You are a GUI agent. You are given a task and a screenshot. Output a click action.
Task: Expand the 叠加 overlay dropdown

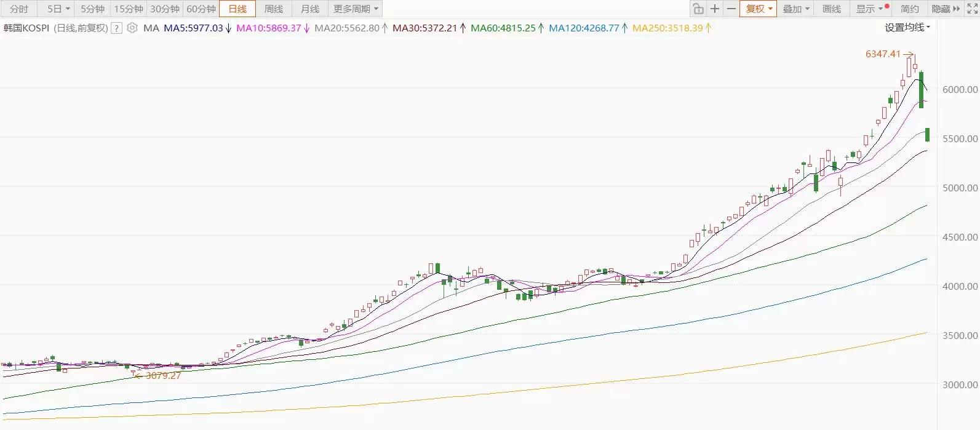pos(796,9)
